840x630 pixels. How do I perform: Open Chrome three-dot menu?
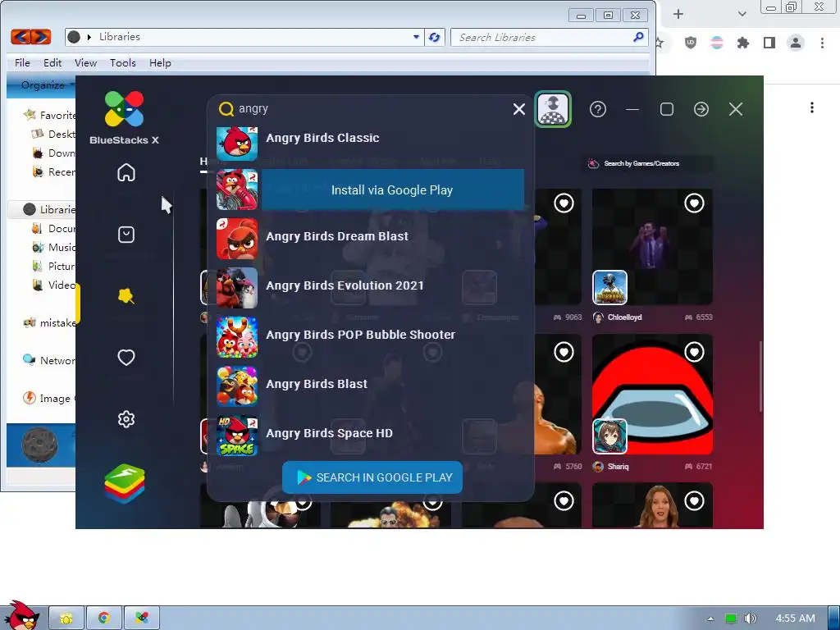click(822, 43)
